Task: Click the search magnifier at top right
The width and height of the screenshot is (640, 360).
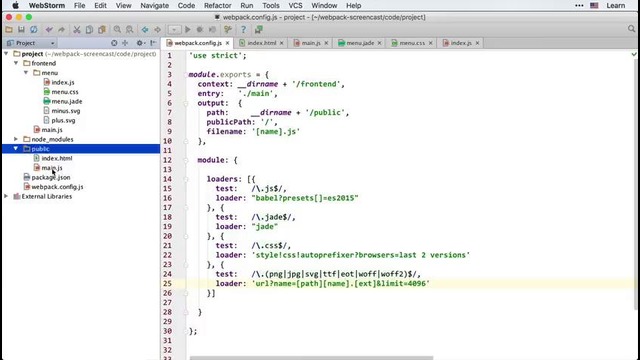Action: [631, 29]
